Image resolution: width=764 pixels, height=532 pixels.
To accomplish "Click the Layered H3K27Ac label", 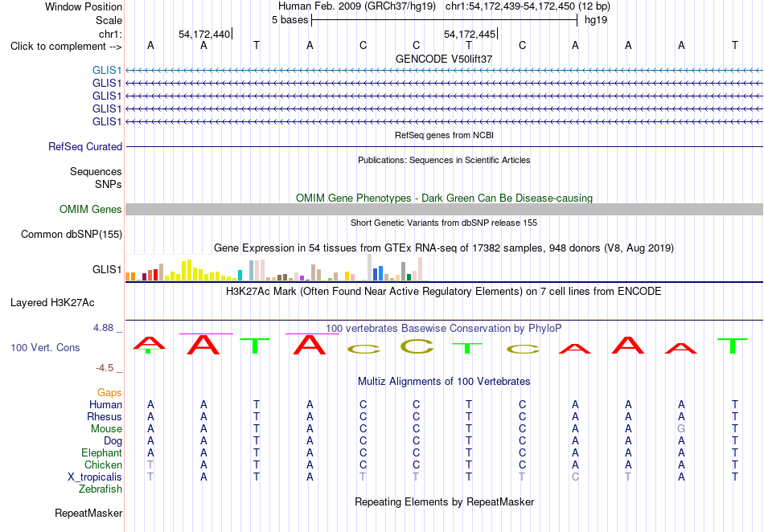I will point(52,303).
